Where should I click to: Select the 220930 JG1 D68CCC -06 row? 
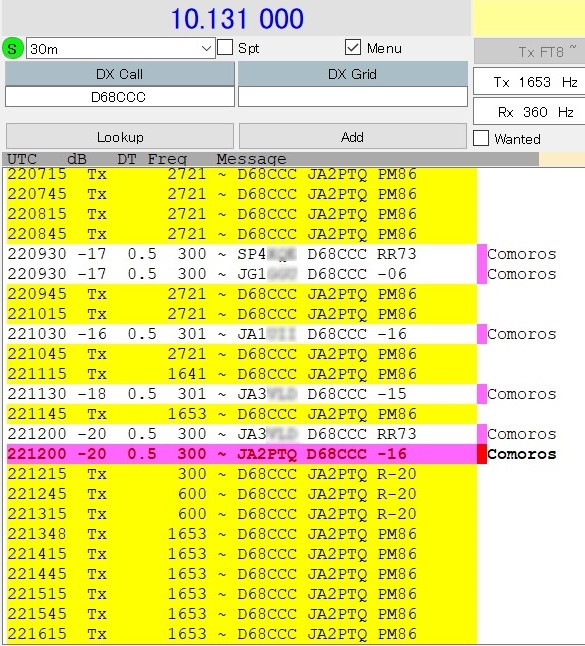[242, 274]
